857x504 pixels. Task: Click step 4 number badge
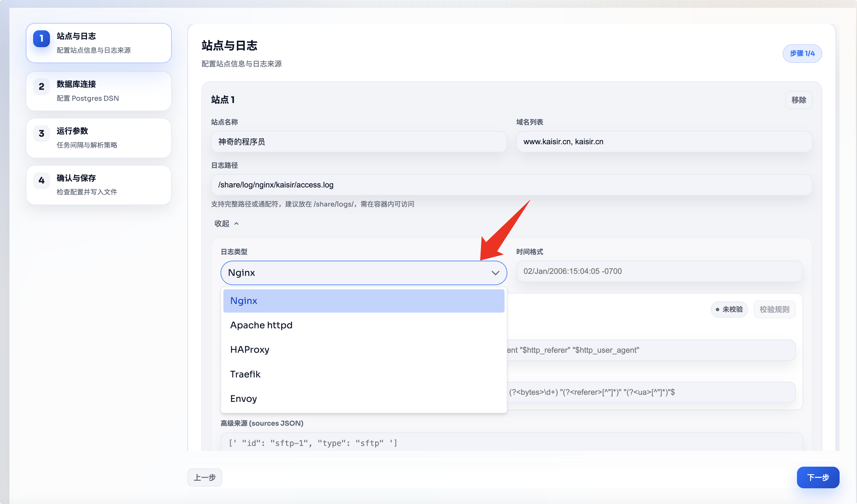click(x=41, y=180)
